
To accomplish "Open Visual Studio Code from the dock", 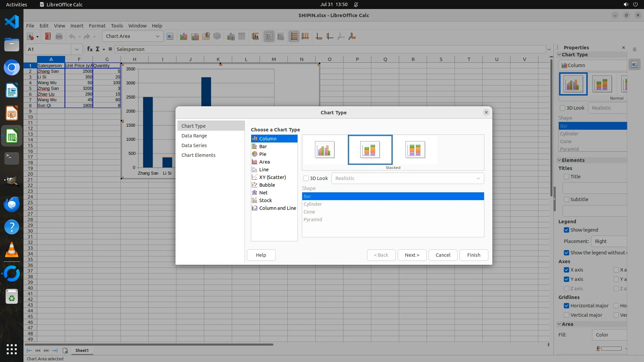I will click(12, 22).
